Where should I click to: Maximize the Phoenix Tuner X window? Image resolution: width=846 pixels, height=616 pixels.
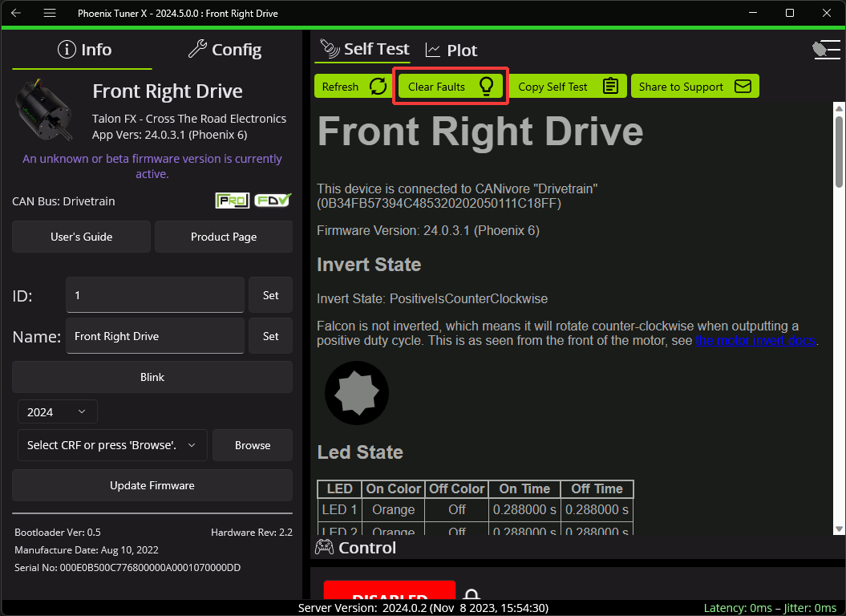790,13
